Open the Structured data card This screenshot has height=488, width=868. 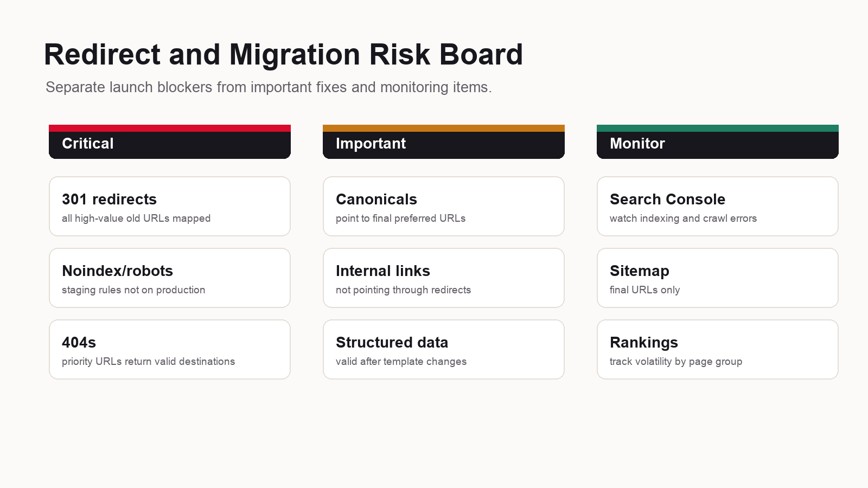(444, 349)
